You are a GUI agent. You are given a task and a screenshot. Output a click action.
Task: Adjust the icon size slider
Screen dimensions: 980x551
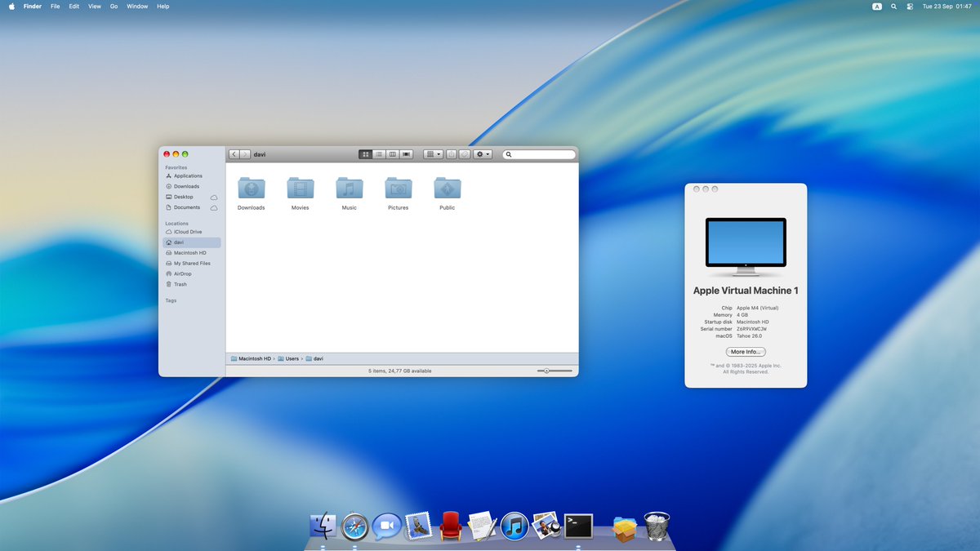click(555, 371)
